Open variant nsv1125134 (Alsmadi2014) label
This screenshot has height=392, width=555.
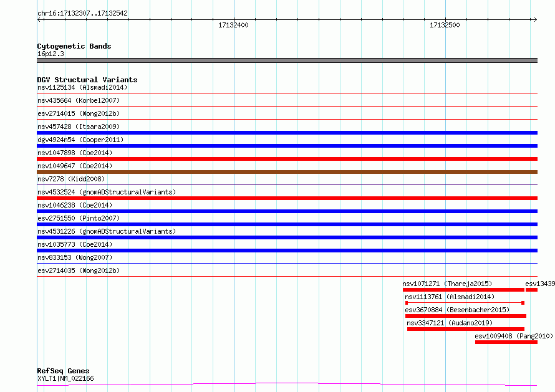coord(82,87)
